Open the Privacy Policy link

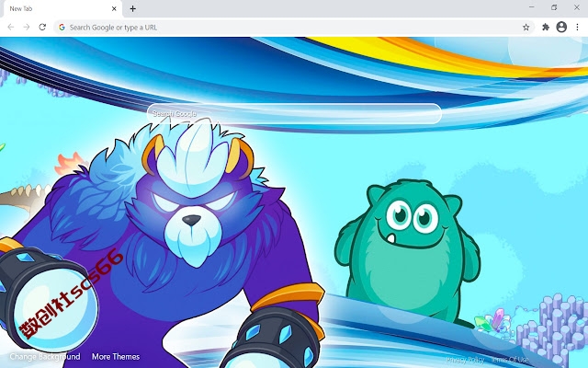465,360
